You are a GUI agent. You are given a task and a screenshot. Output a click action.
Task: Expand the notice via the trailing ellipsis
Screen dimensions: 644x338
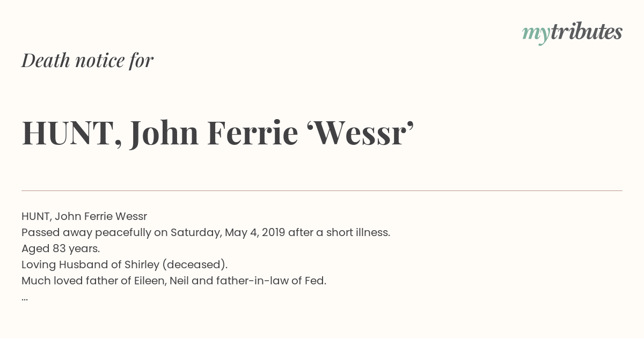pyautogui.click(x=25, y=298)
